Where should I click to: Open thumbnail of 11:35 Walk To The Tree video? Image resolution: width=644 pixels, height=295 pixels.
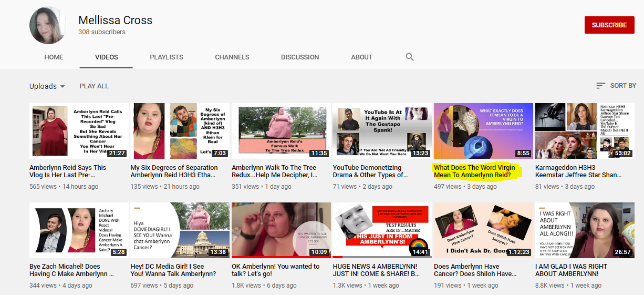click(281, 131)
